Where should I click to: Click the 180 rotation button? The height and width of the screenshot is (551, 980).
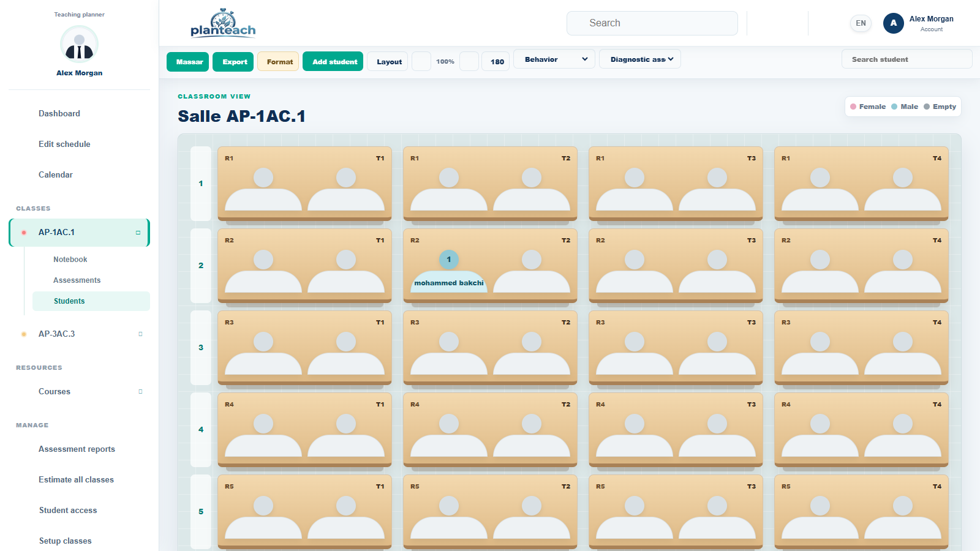coord(496,62)
